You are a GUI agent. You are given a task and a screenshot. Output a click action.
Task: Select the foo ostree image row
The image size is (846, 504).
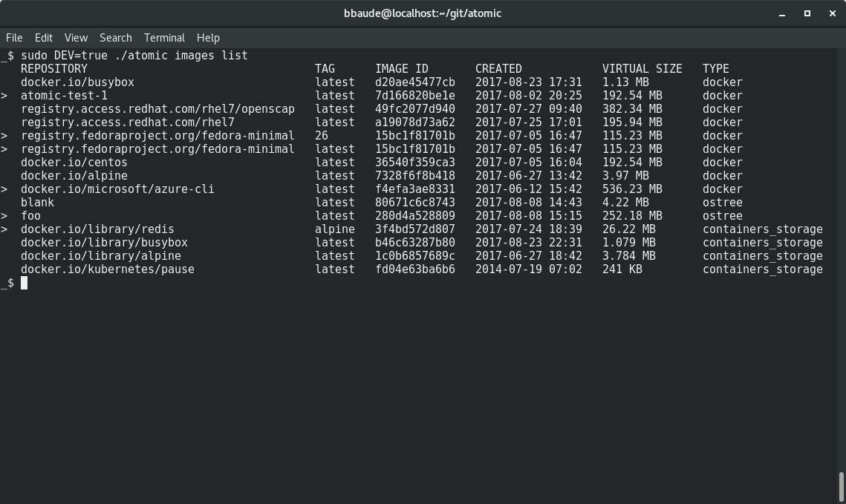(x=30, y=215)
